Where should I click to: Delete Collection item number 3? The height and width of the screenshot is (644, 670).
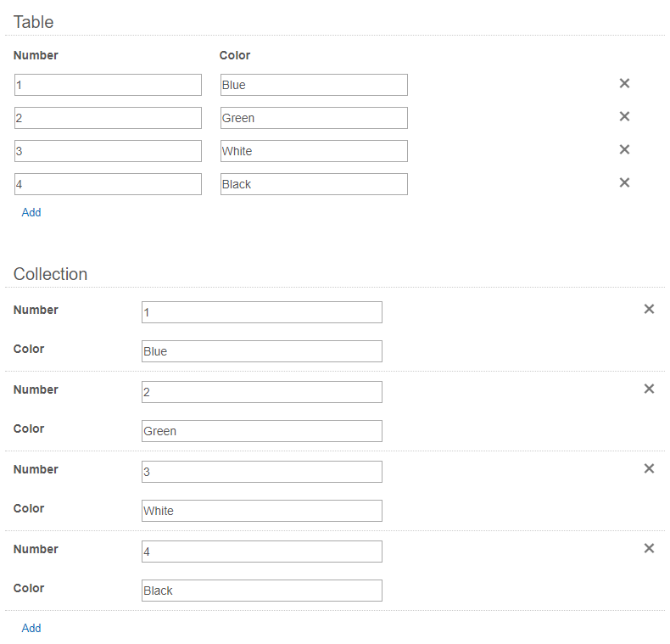click(x=649, y=468)
